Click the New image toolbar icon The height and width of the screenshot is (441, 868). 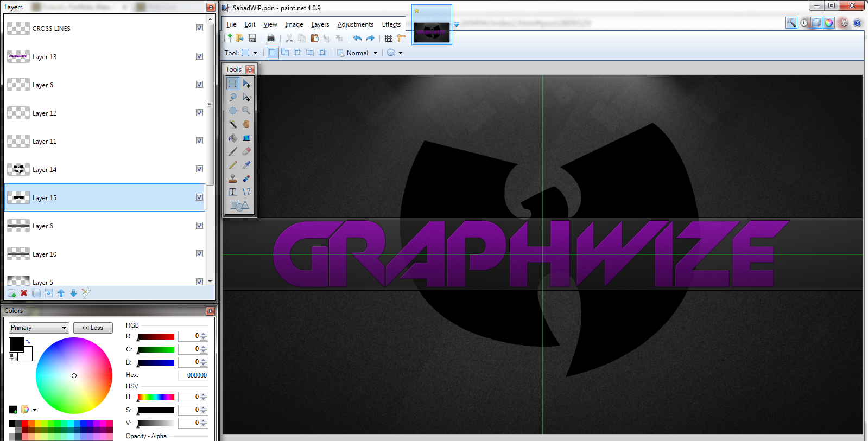[x=228, y=38]
